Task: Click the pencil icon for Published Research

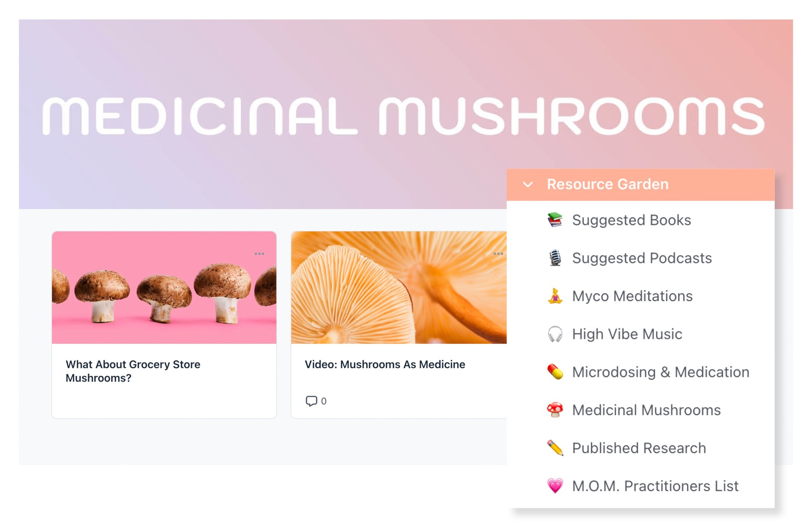Action: point(555,448)
